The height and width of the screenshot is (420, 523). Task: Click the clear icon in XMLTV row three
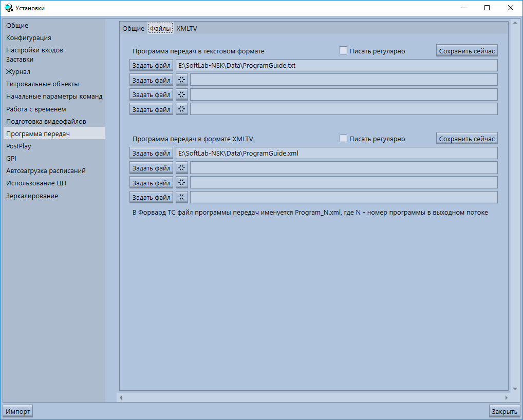click(x=182, y=182)
